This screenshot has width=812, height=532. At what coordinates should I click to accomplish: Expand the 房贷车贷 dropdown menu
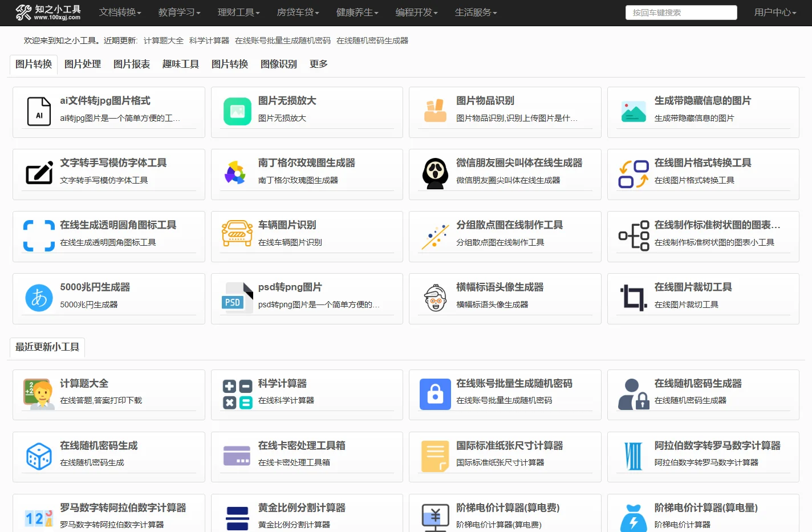298,13
